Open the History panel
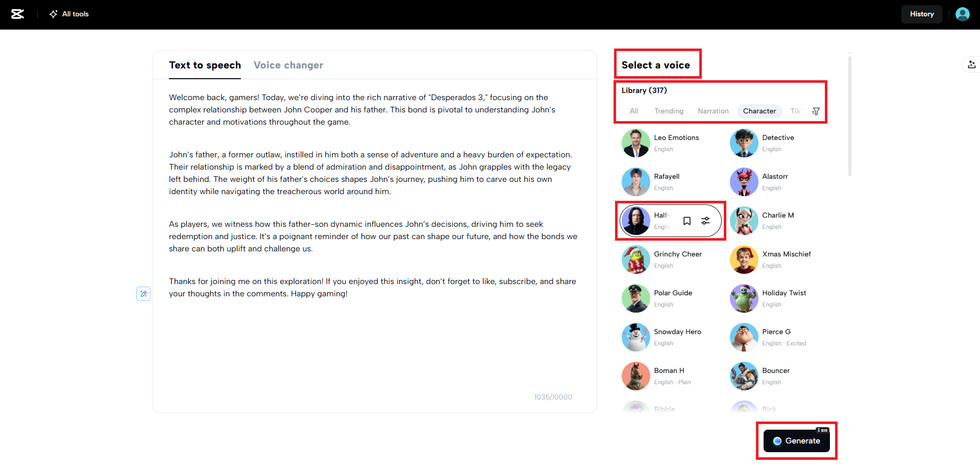980x468 pixels. (922, 14)
